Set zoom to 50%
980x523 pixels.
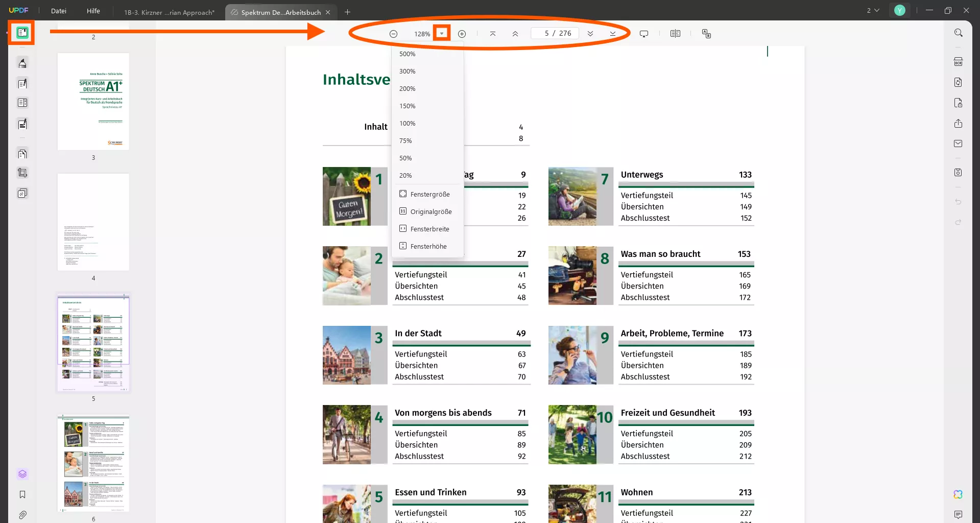pos(428,158)
